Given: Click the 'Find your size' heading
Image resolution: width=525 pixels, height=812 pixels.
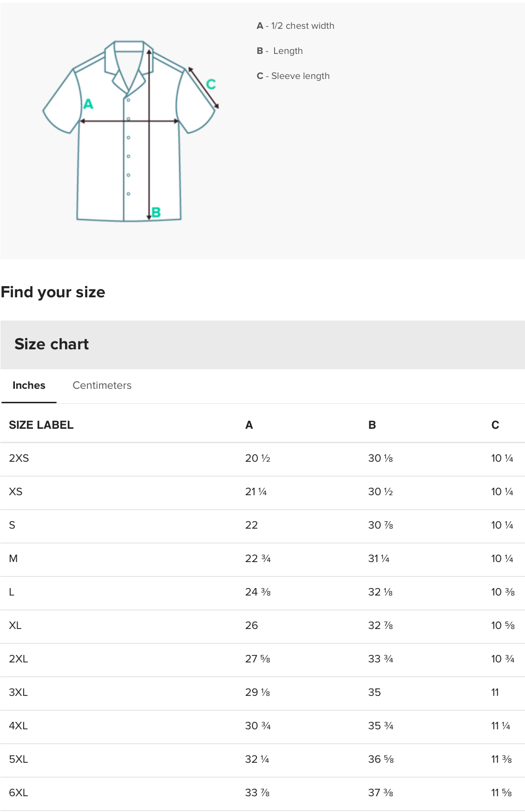Looking at the screenshot, I should (53, 292).
